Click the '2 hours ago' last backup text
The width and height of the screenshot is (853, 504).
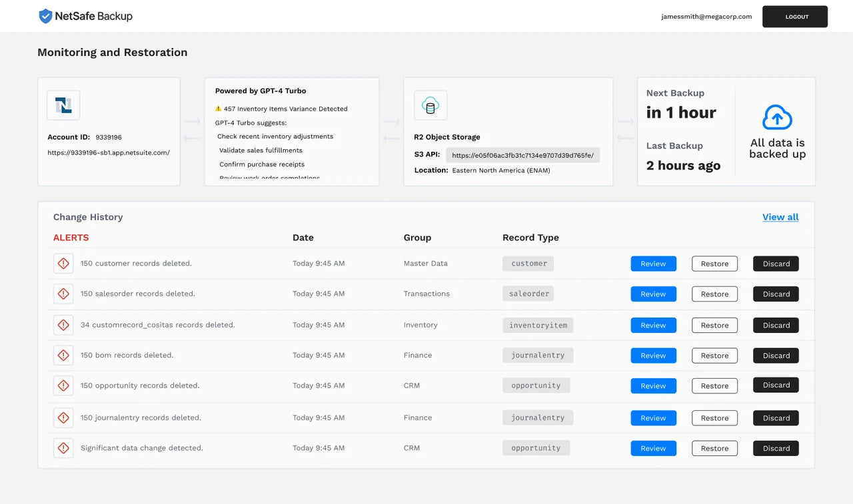coord(683,165)
